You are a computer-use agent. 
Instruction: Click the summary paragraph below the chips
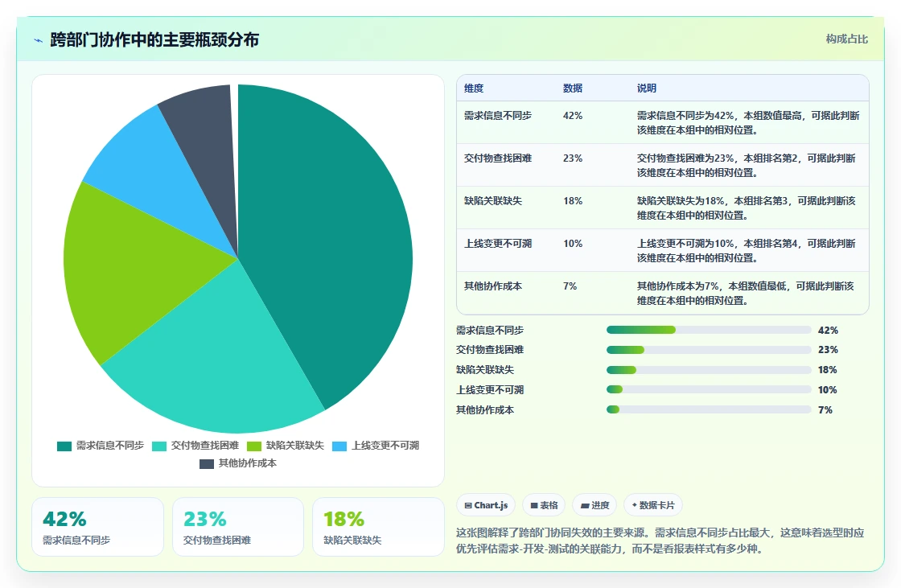click(660, 541)
